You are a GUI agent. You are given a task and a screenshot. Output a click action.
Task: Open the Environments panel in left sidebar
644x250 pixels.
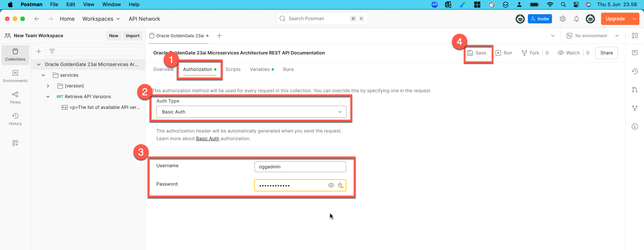pos(15,76)
